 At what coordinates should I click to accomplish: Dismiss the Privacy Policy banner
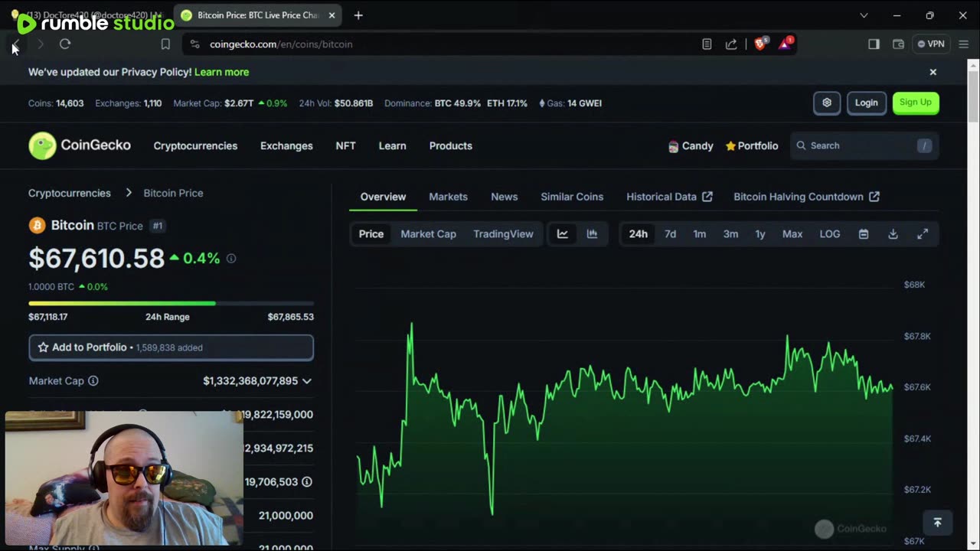pyautogui.click(x=933, y=72)
